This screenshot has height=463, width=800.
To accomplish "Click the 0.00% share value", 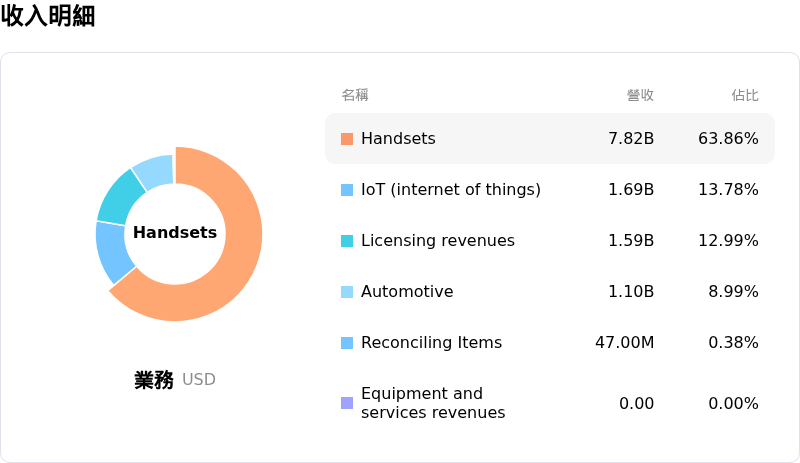I will click(733, 403).
